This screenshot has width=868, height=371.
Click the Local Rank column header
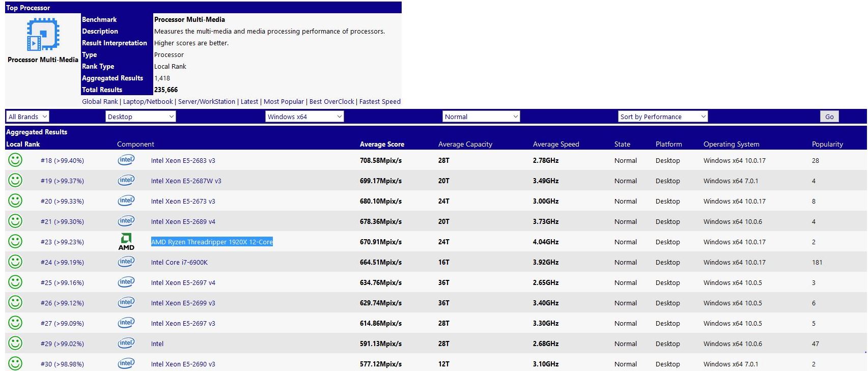coord(23,144)
